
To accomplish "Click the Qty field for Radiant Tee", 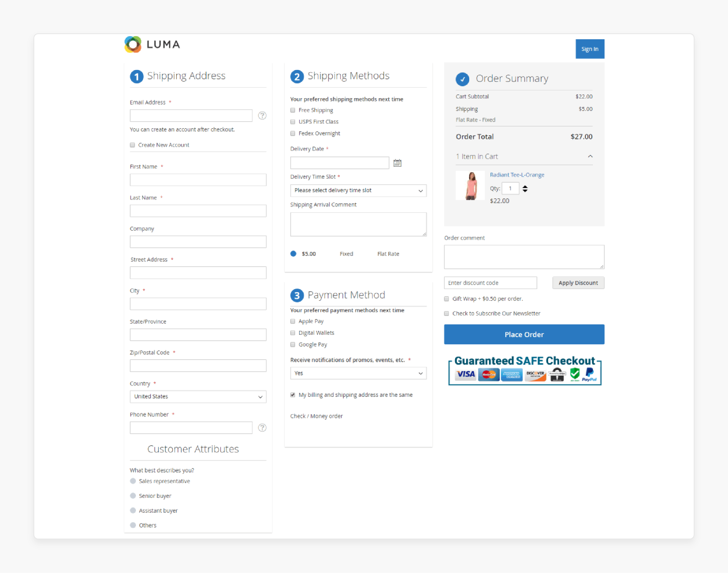I will pyautogui.click(x=510, y=189).
